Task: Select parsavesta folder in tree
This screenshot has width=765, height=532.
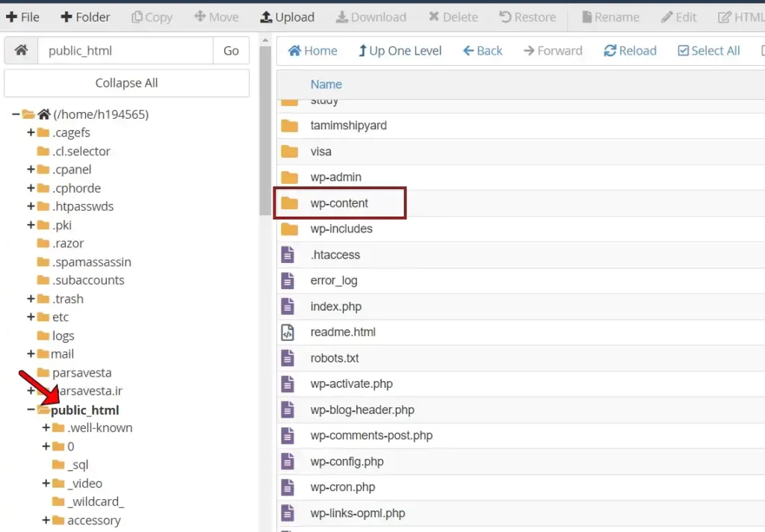Action: click(82, 373)
